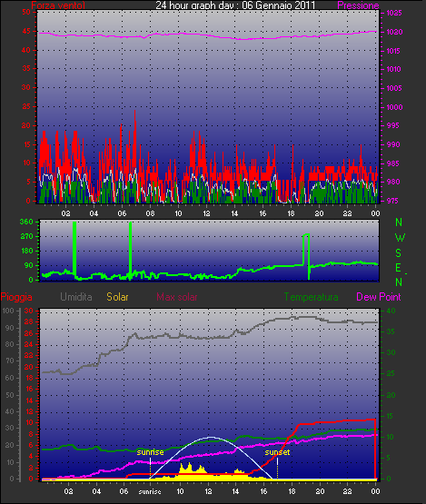Viewport: 426px width, 504px height.
Task: Click the grey 100 on humidity axis
Action: point(8,311)
